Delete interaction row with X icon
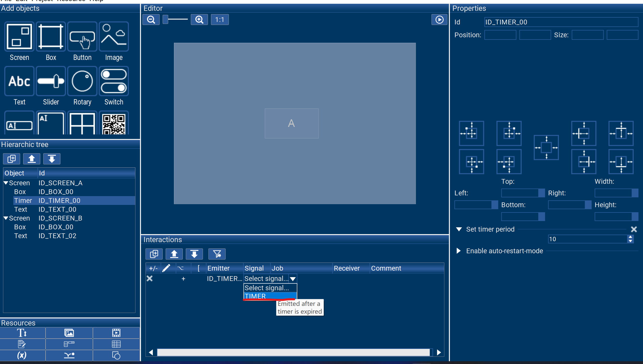This screenshot has width=643, height=364. click(x=150, y=278)
